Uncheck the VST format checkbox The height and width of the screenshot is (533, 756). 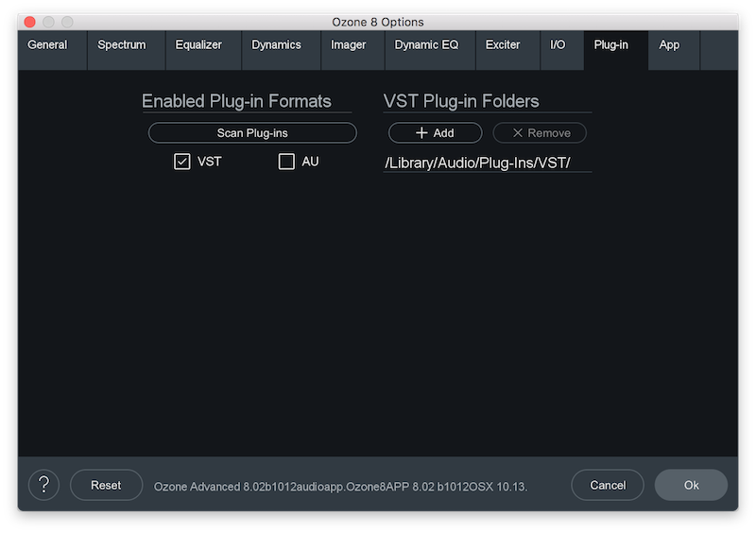182,162
